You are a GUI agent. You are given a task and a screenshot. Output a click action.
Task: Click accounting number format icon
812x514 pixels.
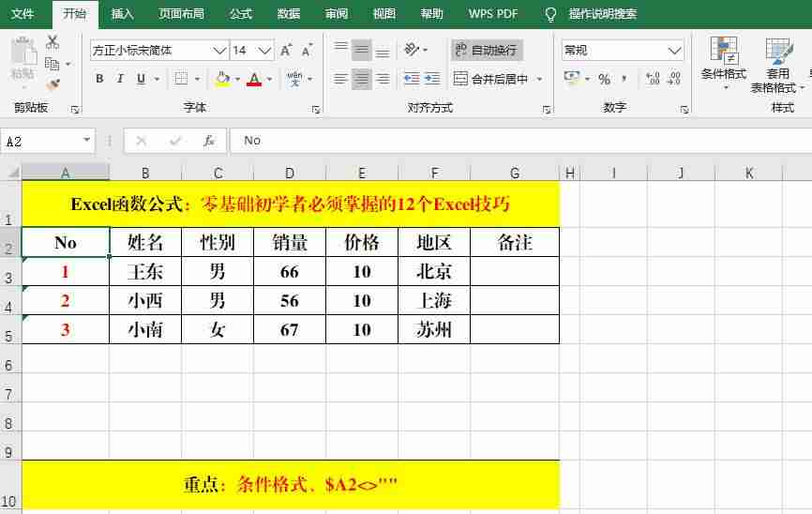tap(572, 78)
